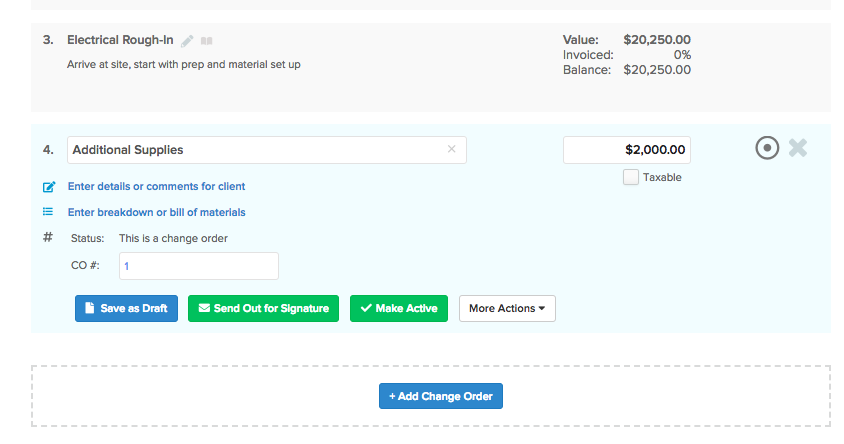Click the pencil edit icon beside Electrical Rough-In
The image size is (844, 444).
coord(187,41)
